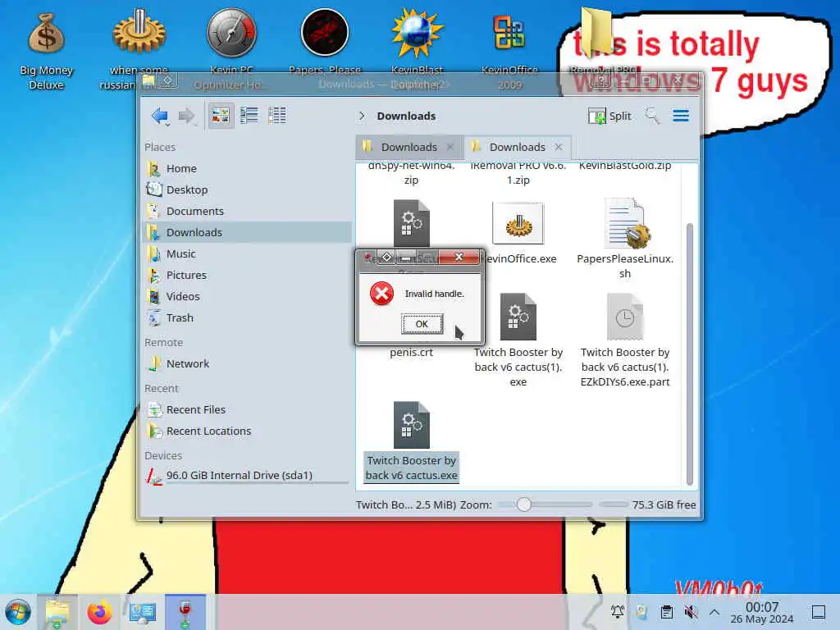Select the KevinOffice.exe file icon
This screenshot has width=840, height=630.
(518, 223)
